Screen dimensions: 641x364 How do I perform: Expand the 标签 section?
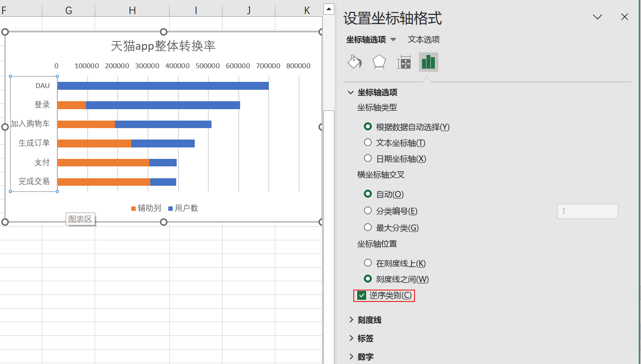click(351, 338)
